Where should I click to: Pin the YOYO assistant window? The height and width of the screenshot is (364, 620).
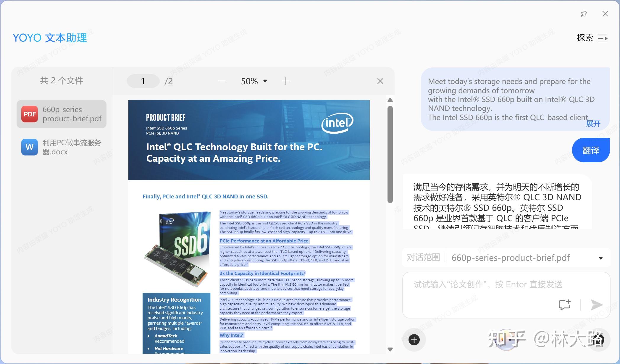click(584, 14)
